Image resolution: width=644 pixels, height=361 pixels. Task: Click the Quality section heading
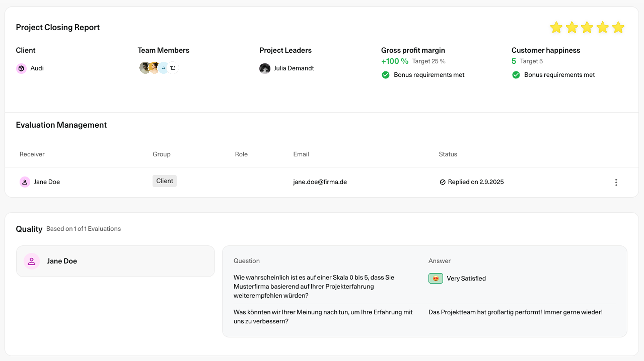coord(29,229)
